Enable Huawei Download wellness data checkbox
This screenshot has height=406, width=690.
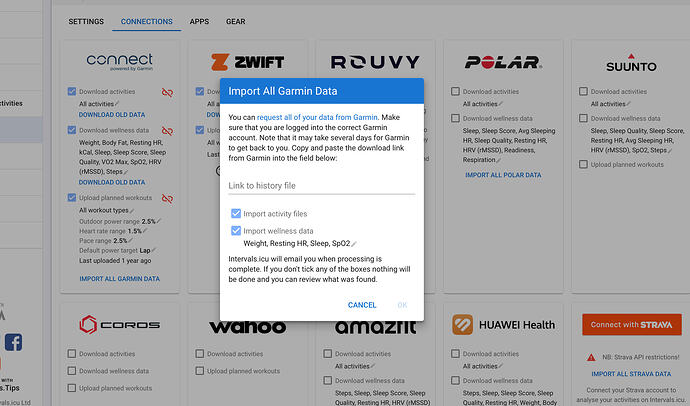(x=455, y=380)
